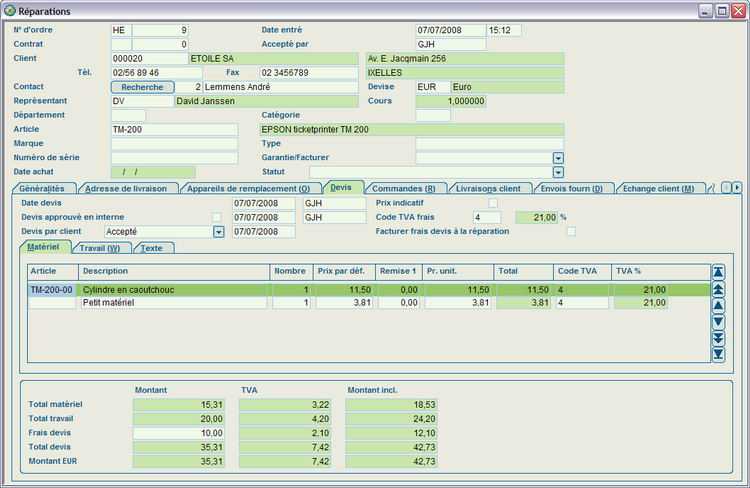This screenshot has height=488, width=750.
Task: Click the Total travail amount 20,00
Action: 178,419
